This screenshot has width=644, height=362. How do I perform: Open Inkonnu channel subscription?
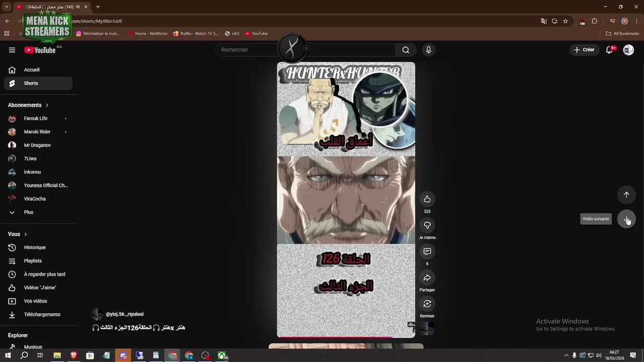[38, 172]
